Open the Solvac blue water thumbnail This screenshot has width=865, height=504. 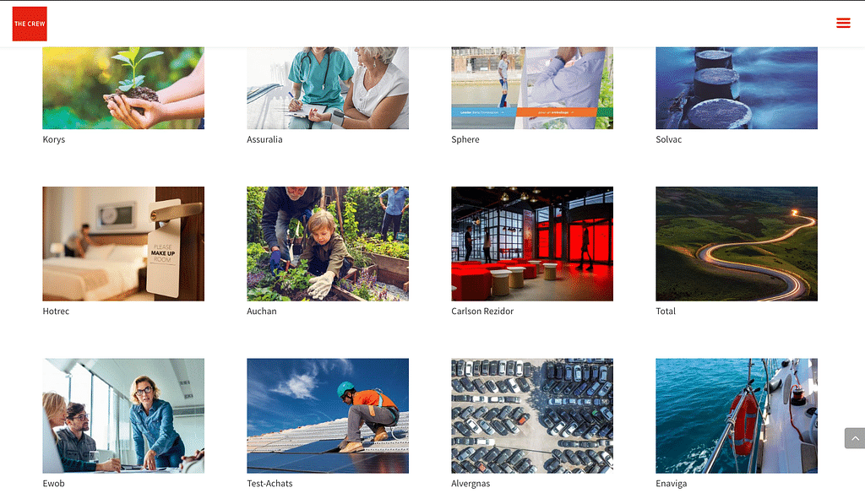(737, 88)
